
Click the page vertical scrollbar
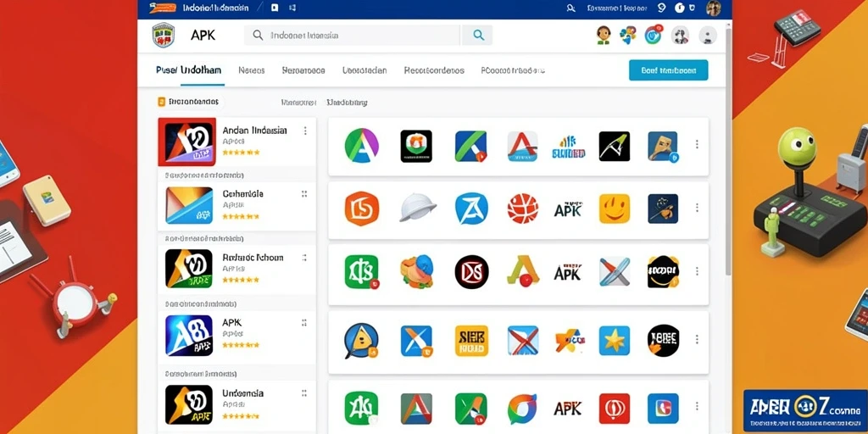click(728, 149)
